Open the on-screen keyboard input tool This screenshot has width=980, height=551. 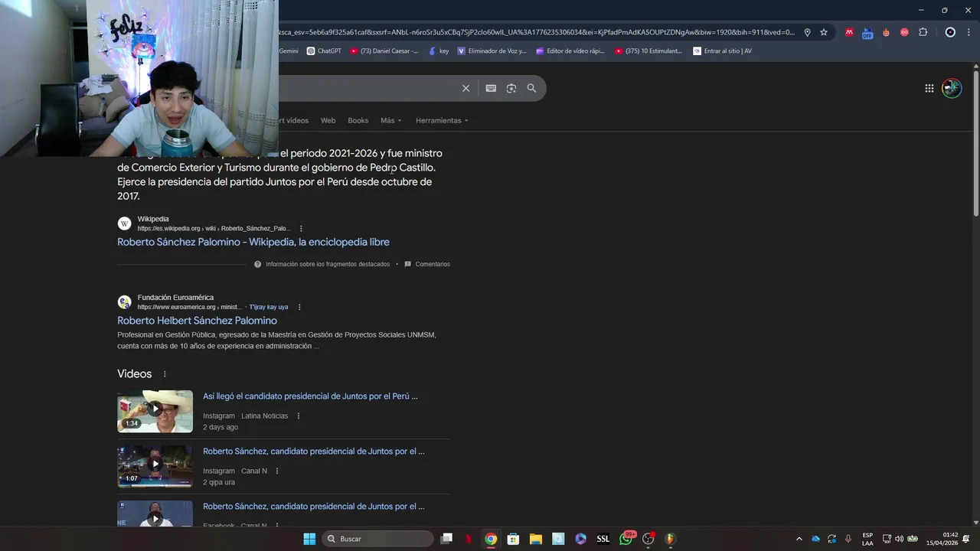tap(491, 88)
